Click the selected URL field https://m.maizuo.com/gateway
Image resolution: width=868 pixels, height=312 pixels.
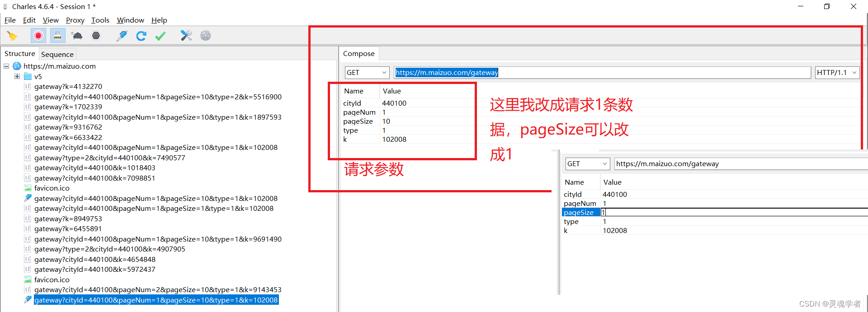[602, 72]
